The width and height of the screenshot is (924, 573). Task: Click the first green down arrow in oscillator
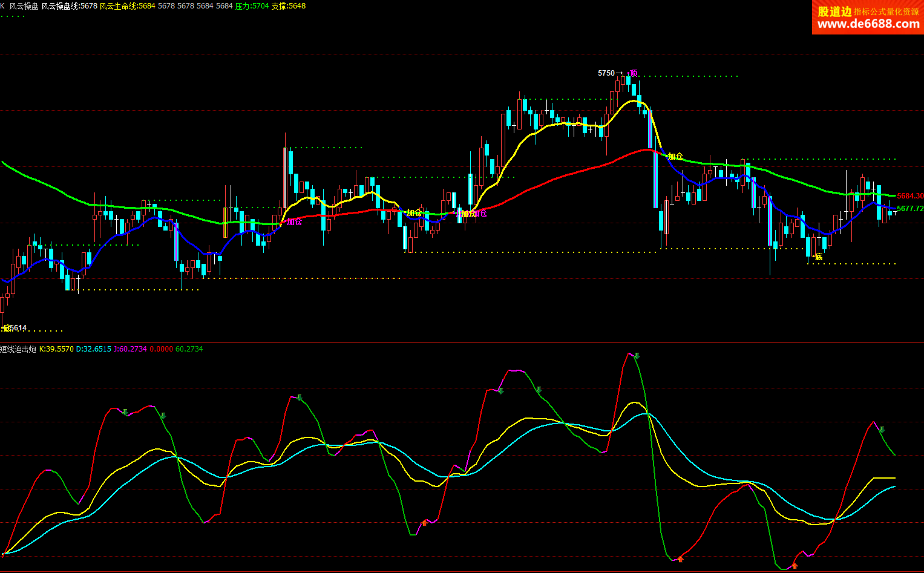(125, 412)
